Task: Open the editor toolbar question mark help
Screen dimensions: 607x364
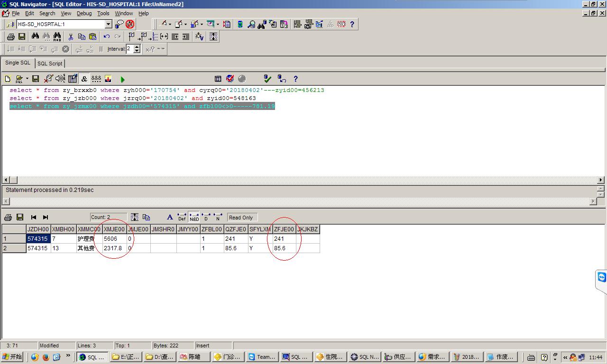Action: pos(295,79)
